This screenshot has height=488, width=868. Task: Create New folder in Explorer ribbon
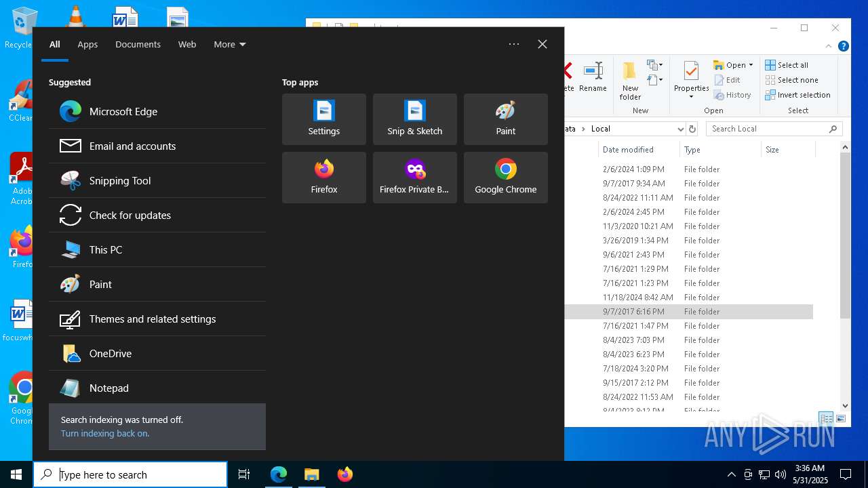pos(630,81)
